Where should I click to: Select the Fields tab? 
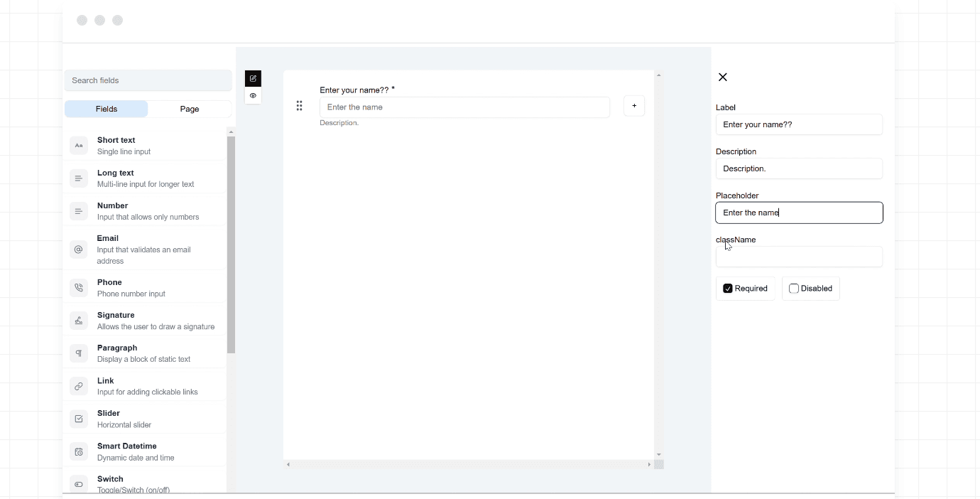tap(107, 109)
